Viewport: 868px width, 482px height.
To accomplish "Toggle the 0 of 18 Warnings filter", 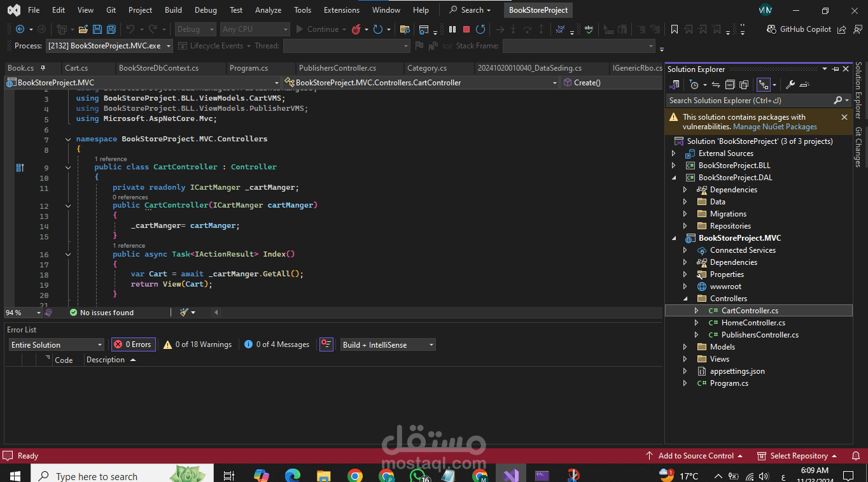I will coord(197,344).
